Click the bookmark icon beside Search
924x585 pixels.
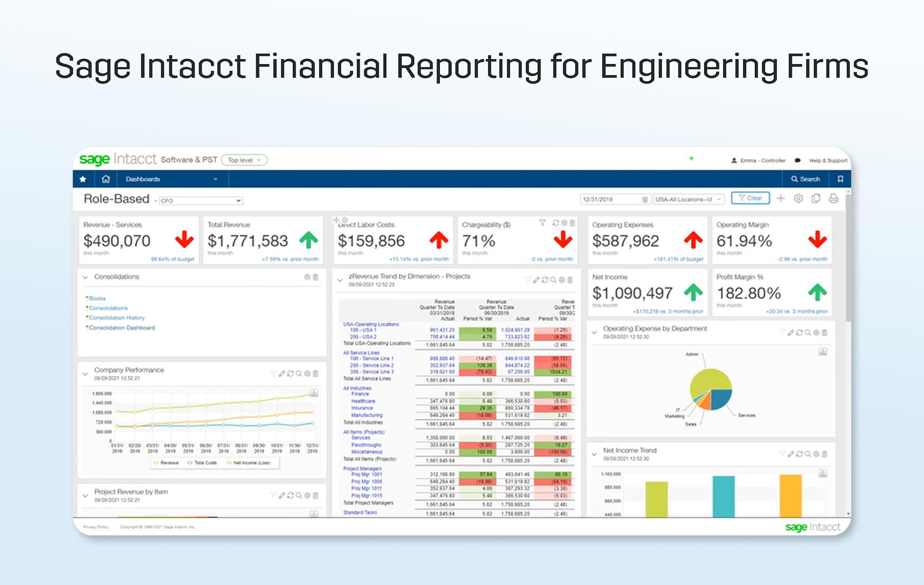[840, 179]
